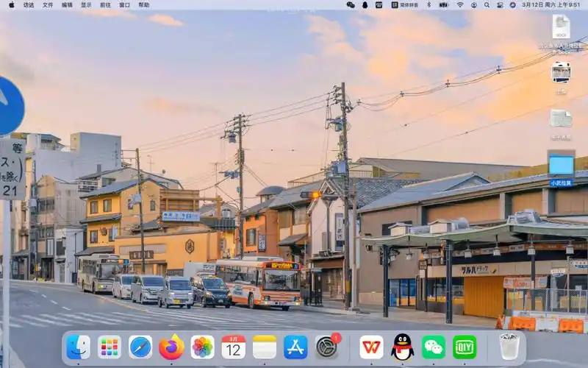Open QQ penguin app
Image resolution: width=588 pixels, height=368 pixels.
[x=402, y=347]
